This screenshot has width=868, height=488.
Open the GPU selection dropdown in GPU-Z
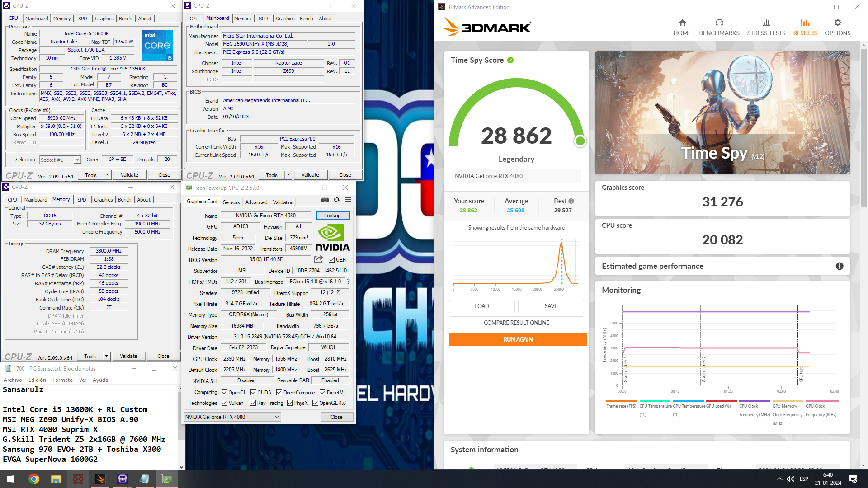pyautogui.click(x=232, y=417)
